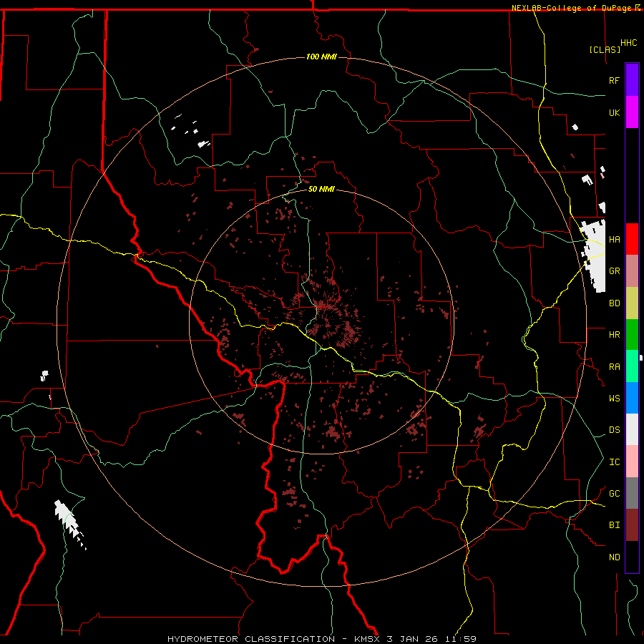Select the dusty pink GR legend swatch
644x644 pixels.
point(632,270)
